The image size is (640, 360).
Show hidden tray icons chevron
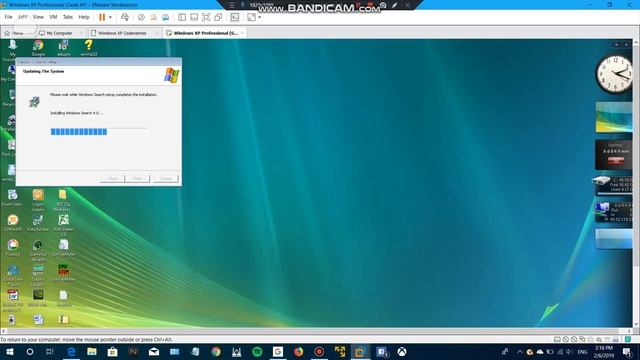[519, 351]
